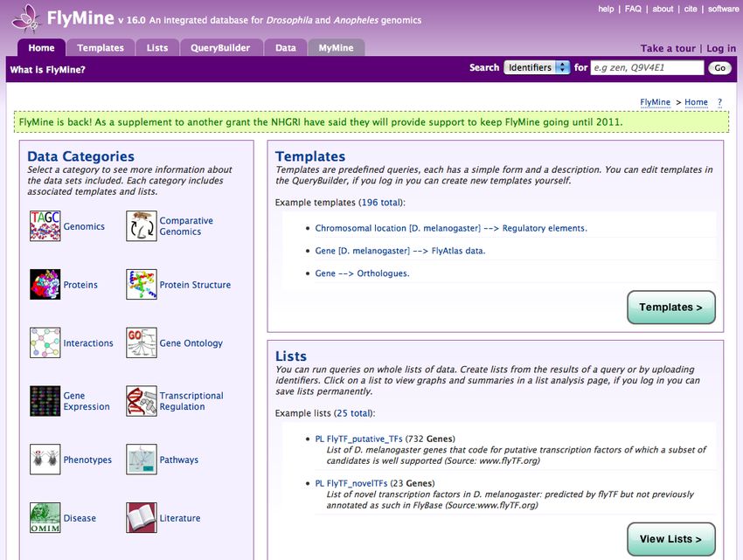
Task: Open the Interactions text link
Action: pos(88,343)
